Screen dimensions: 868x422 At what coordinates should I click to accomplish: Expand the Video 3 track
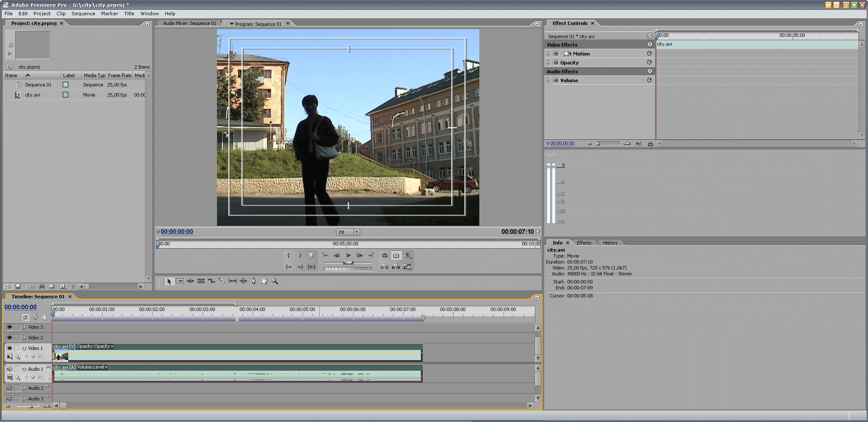click(x=25, y=327)
